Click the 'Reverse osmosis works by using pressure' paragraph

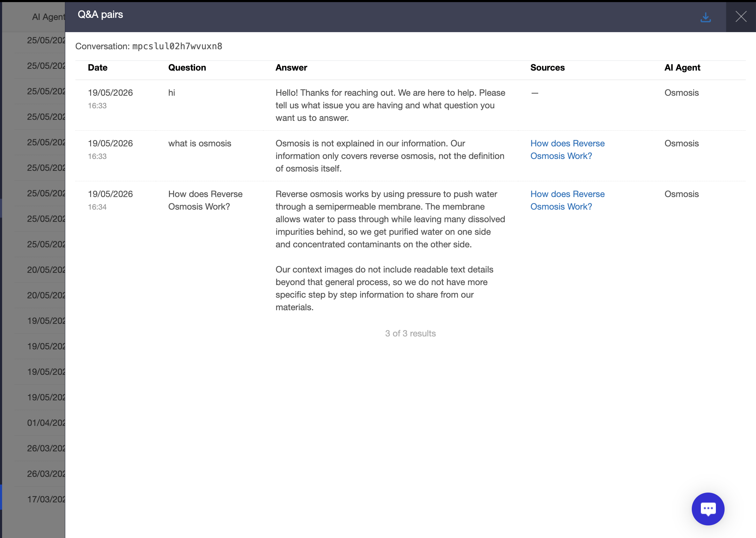pyautogui.click(x=390, y=219)
